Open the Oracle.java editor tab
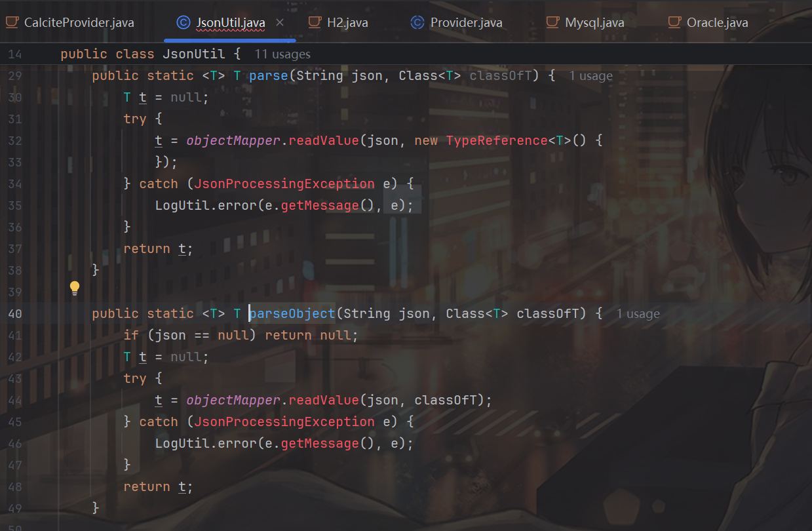 (717, 23)
